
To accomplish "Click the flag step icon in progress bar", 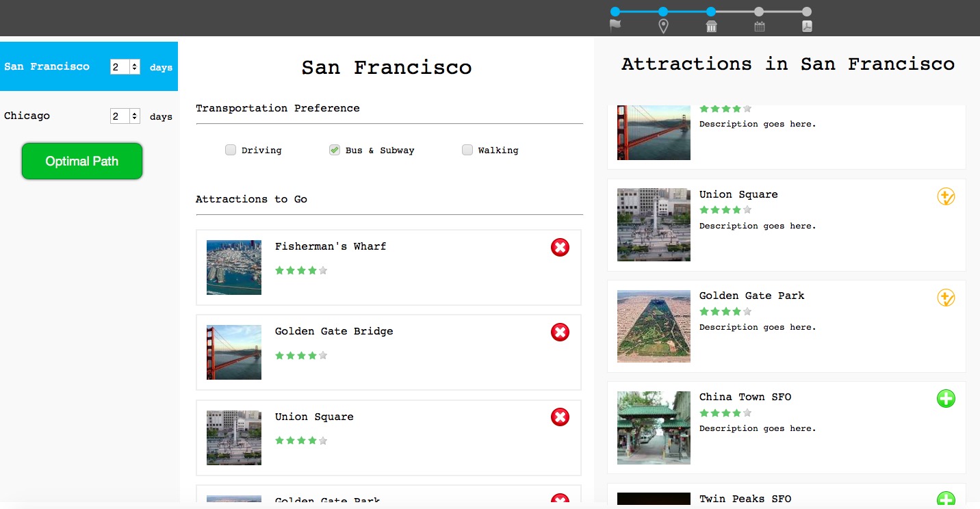I will (x=615, y=27).
